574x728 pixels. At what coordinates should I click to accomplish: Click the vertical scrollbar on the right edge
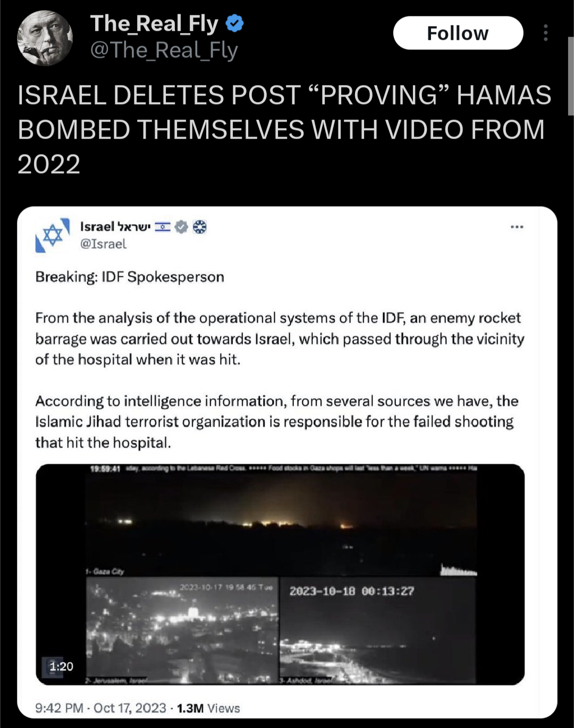(570, 76)
